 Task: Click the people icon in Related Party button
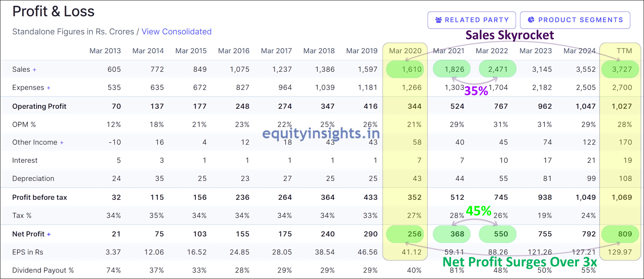click(x=438, y=20)
